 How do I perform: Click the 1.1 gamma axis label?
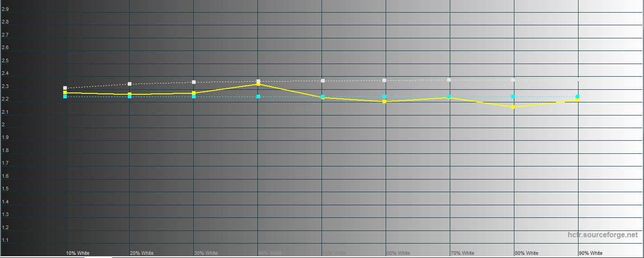coord(5,240)
